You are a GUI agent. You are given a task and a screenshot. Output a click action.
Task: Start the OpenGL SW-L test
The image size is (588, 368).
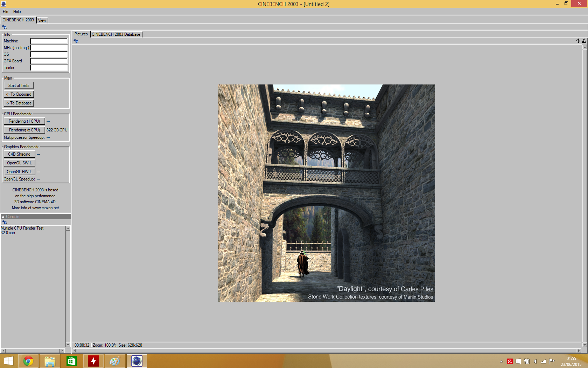pos(19,163)
